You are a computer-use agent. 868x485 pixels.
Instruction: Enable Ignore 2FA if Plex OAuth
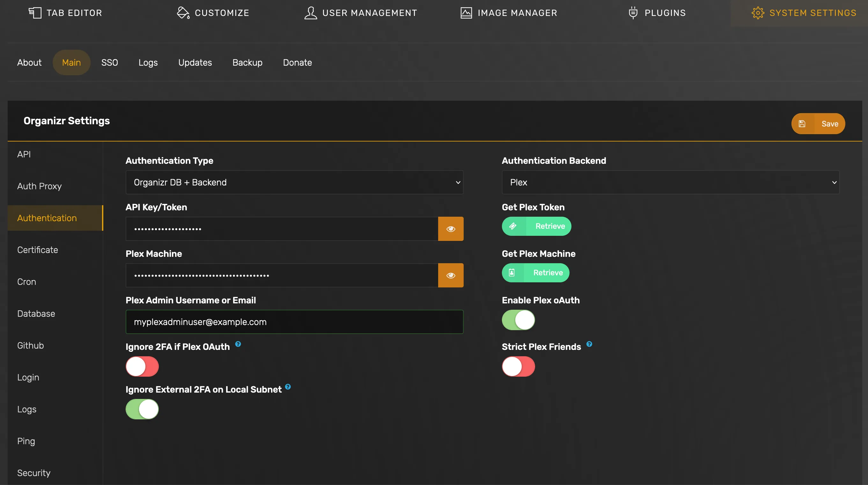click(x=142, y=366)
